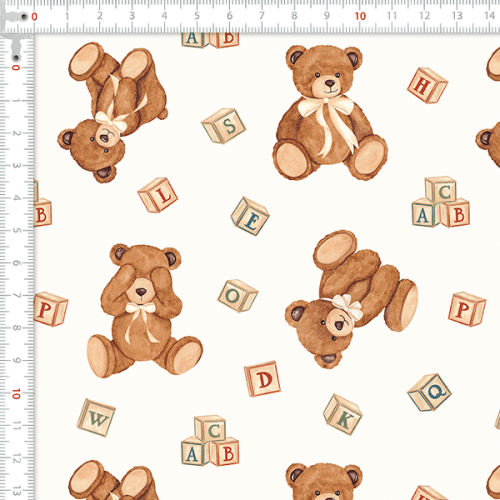Click the red 10 on the top ruler
Image resolution: width=500 pixels, height=500 pixels.
(x=360, y=16)
